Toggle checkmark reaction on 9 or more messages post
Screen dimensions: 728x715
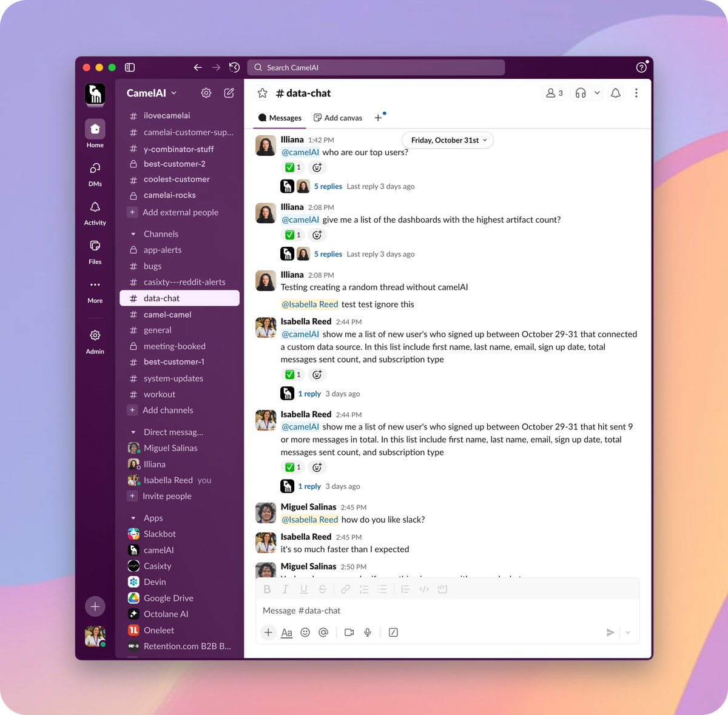(294, 467)
